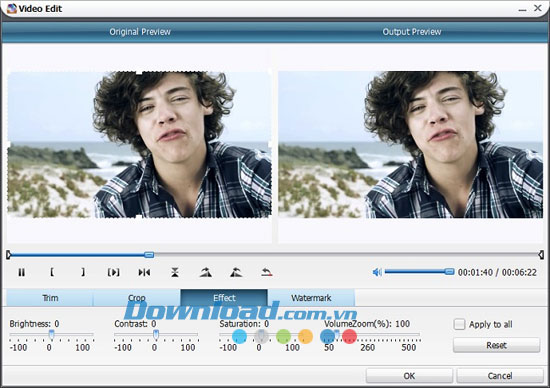Click the volume slider handle

449,272
